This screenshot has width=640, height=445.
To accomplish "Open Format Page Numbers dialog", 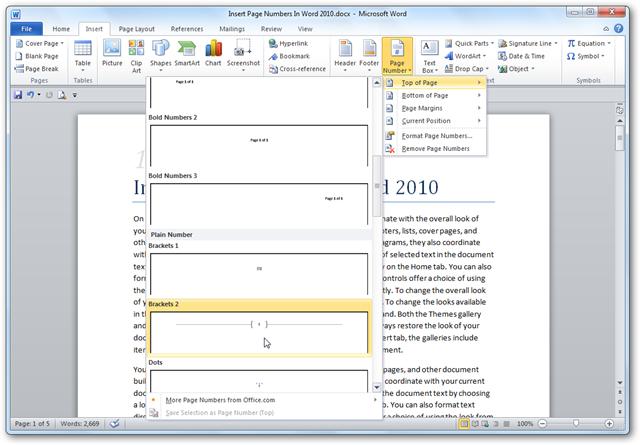I will (435, 136).
